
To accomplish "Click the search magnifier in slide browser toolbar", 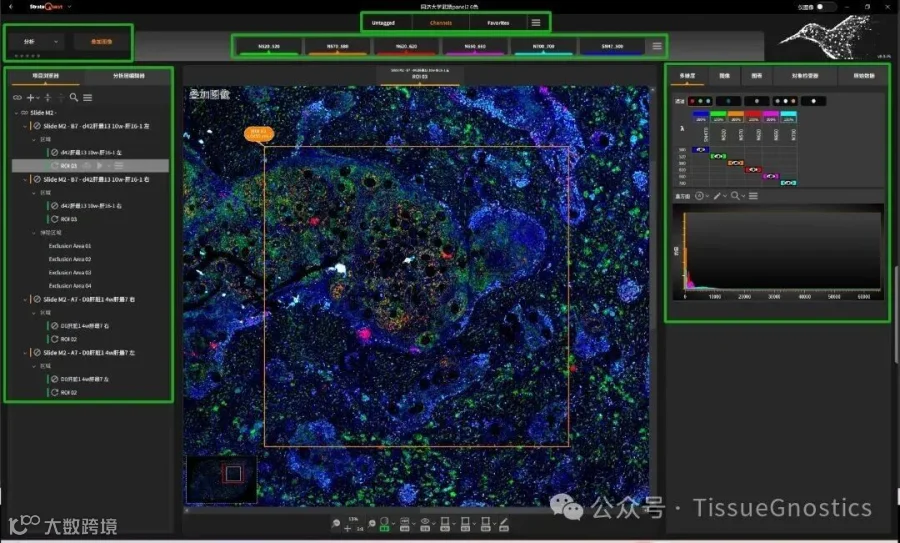I will click(x=73, y=98).
